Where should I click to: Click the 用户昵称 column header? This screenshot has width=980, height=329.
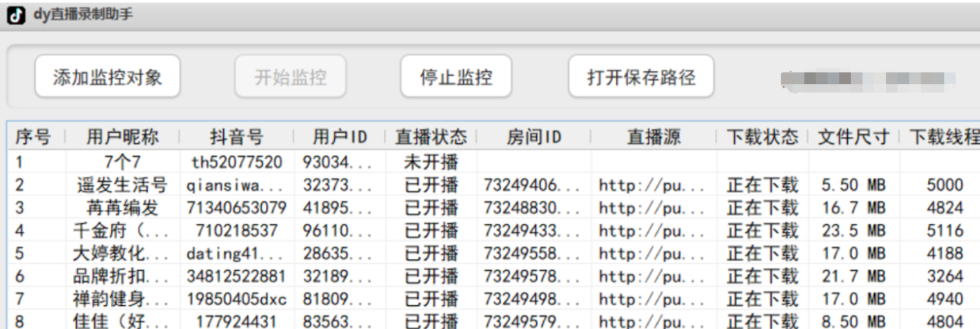tap(122, 137)
